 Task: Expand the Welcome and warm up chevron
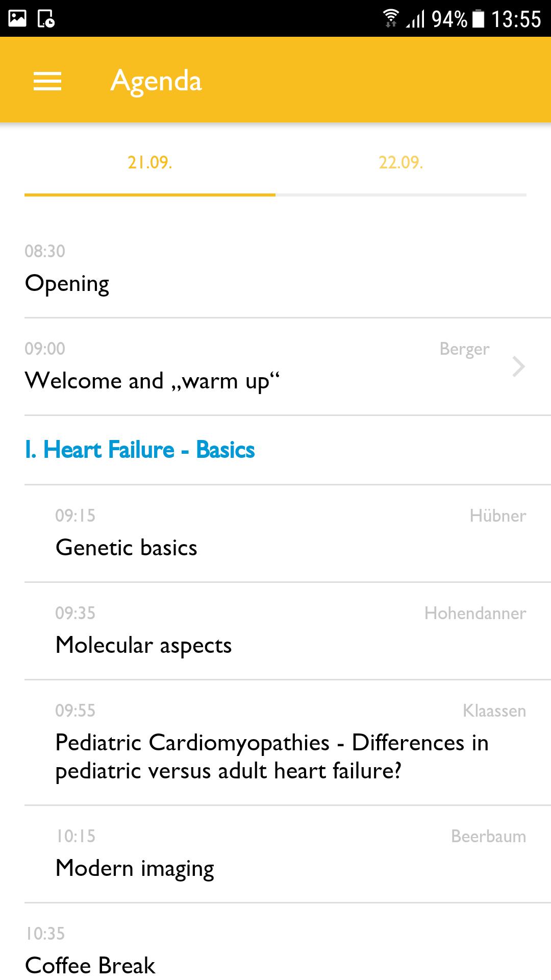(x=518, y=366)
